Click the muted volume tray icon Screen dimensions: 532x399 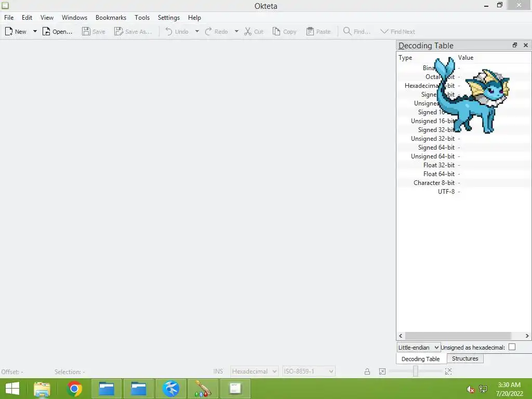pyautogui.click(x=470, y=390)
